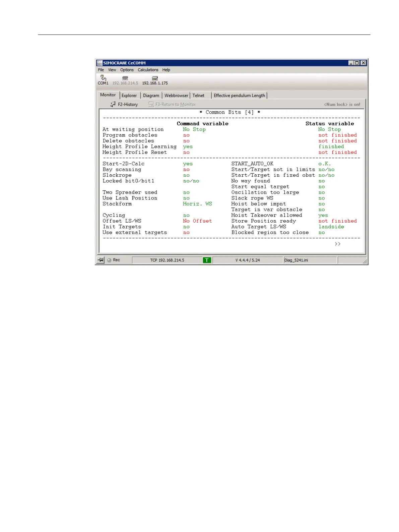Maximize the SIMOCRANE CeCOMM window

tap(357, 63)
